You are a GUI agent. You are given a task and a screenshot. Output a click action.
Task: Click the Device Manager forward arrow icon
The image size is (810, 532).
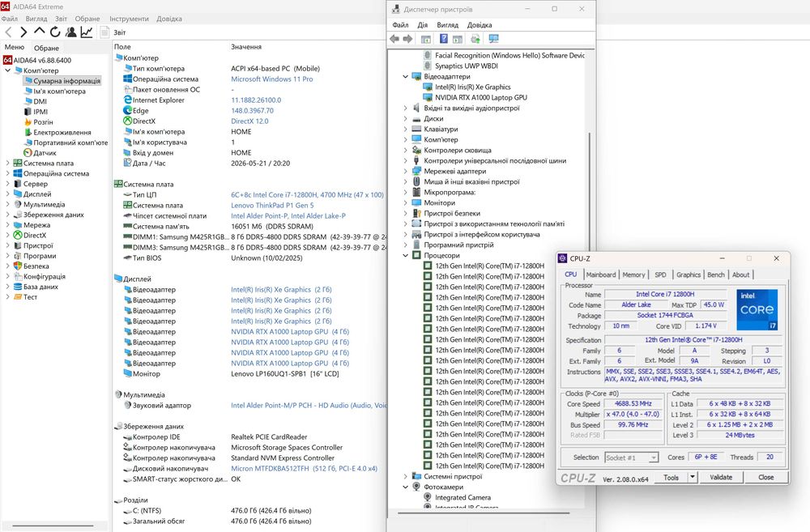tap(407, 39)
